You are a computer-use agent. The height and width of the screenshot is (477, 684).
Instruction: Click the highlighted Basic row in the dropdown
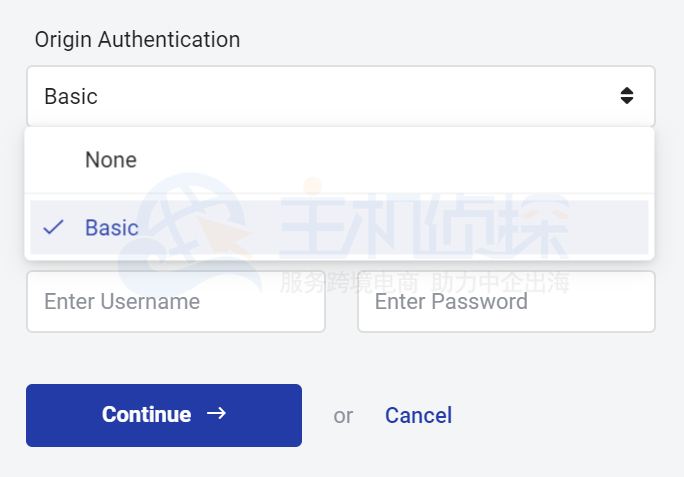pyautogui.click(x=340, y=228)
